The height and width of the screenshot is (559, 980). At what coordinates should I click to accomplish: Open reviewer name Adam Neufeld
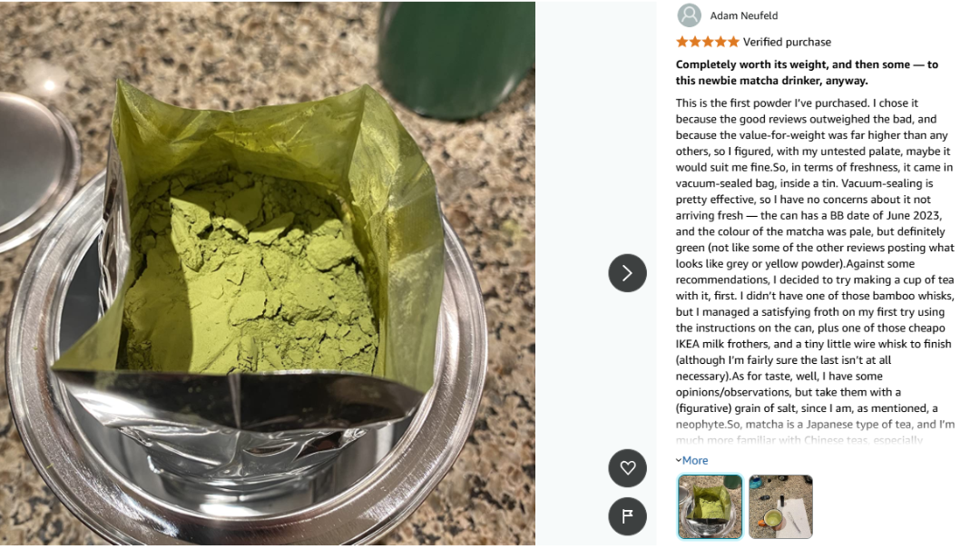(x=744, y=15)
